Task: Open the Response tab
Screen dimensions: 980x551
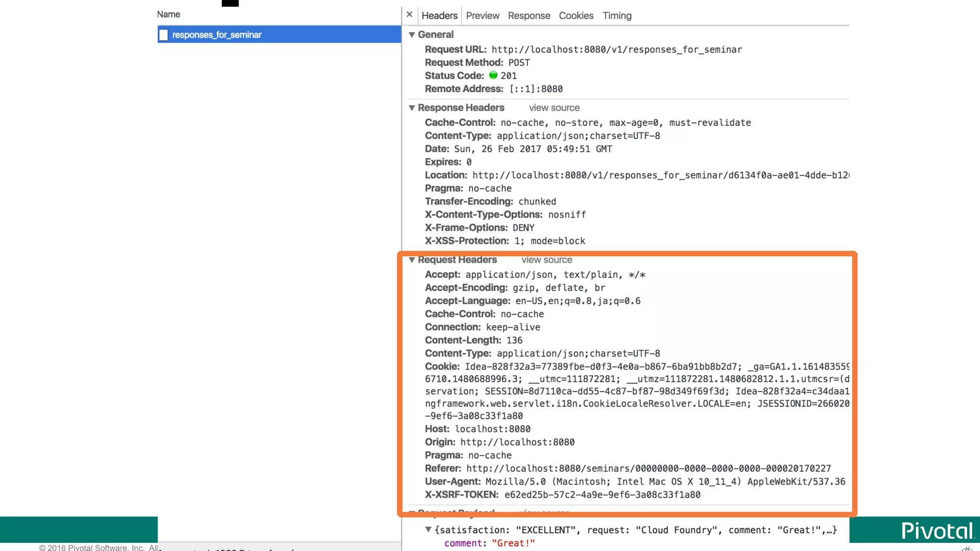Action: [x=529, y=16]
